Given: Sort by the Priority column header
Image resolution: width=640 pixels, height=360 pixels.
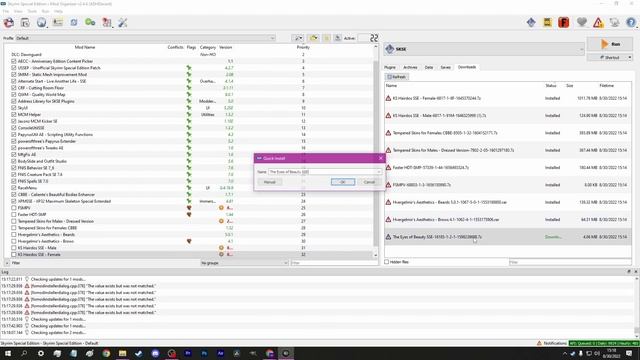Looking at the screenshot, I should point(303,47).
